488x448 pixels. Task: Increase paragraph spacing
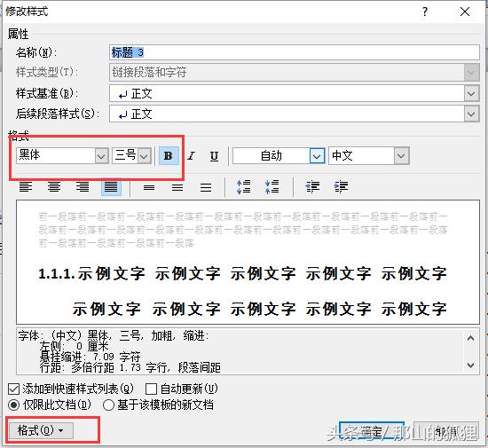click(x=243, y=187)
